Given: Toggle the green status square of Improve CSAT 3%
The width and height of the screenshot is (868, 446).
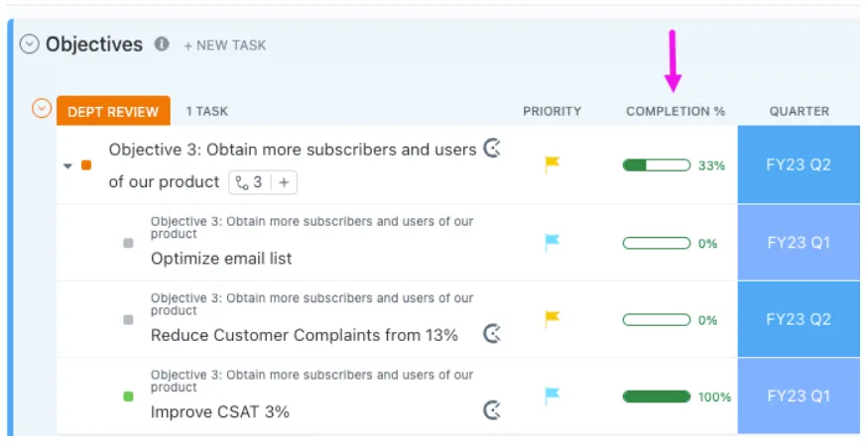Looking at the screenshot, I should [x=128, y=396].
